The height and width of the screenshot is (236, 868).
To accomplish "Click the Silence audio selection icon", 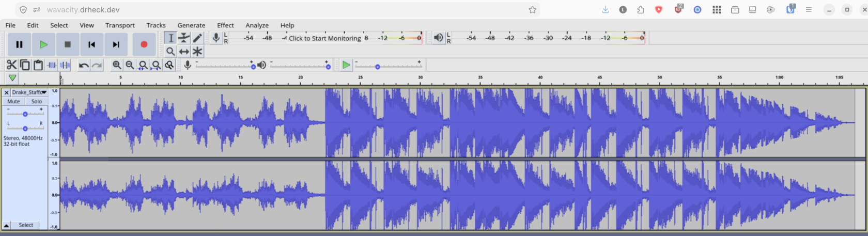I will click(65, 65).
